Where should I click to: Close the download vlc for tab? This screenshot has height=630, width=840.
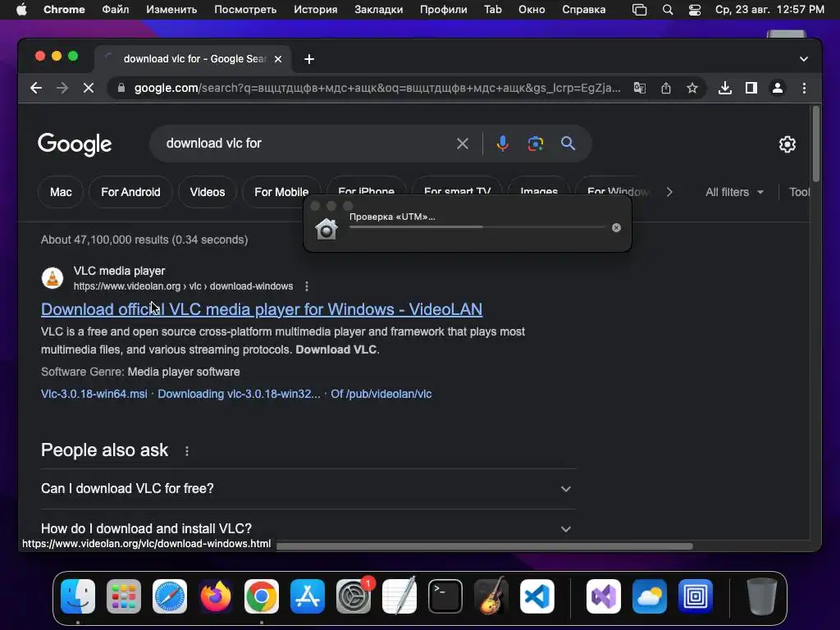coord(278,59)
